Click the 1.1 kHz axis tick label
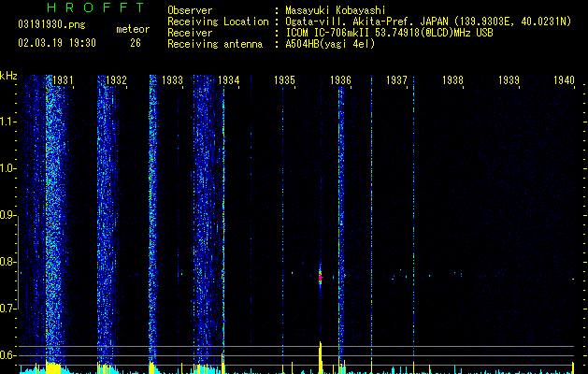 click(x=8, y=122)
